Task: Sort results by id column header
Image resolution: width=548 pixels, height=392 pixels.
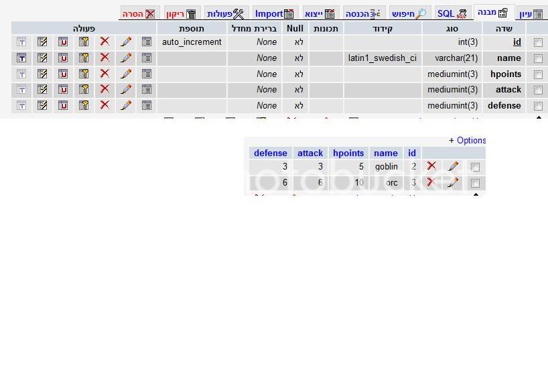Action: pyautogui.click(x=412, y=153)
